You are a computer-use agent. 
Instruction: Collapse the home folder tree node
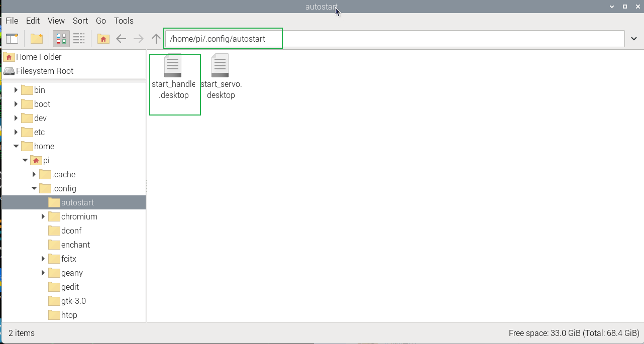click(x=17, y=146)
